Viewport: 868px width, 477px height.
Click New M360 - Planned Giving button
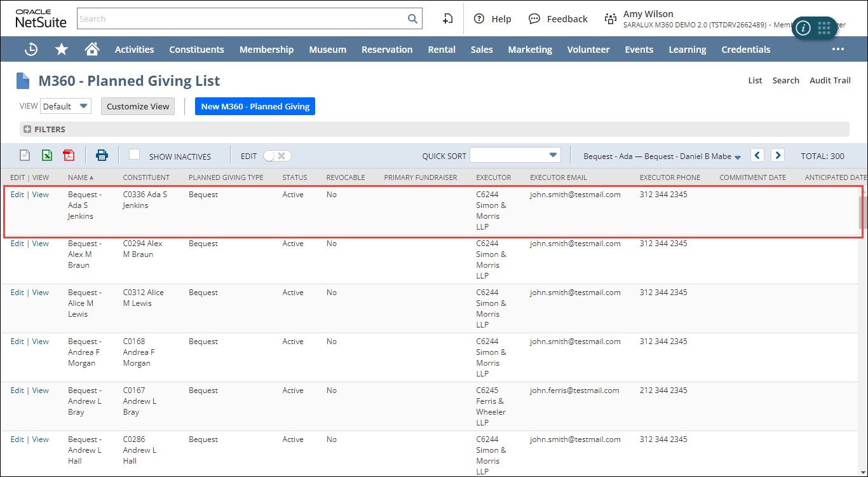[255, 106]
